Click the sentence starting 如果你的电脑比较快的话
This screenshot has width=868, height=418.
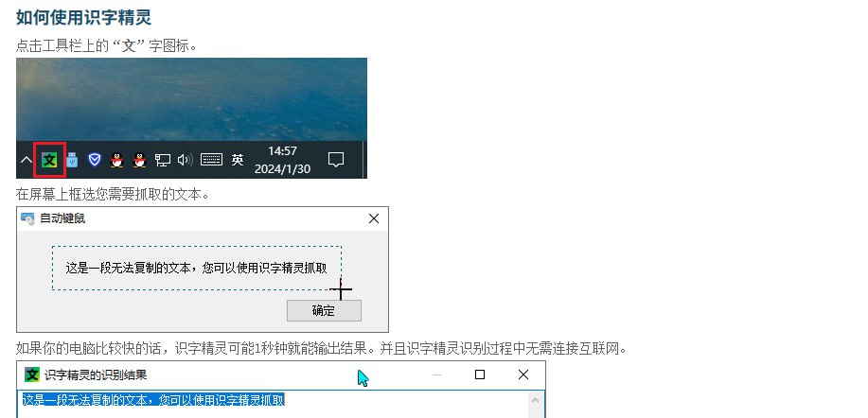pyautogui.click(x=321, y=348)
